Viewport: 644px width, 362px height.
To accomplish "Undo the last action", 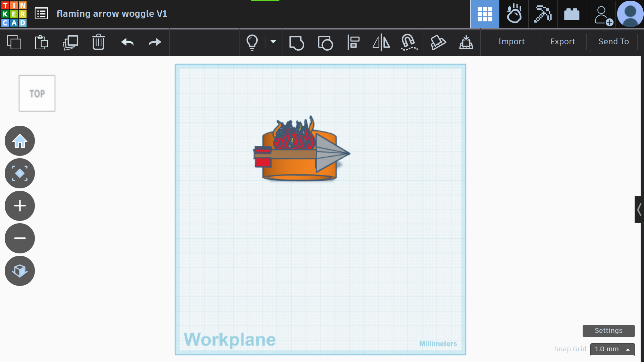I will [127, 42].
